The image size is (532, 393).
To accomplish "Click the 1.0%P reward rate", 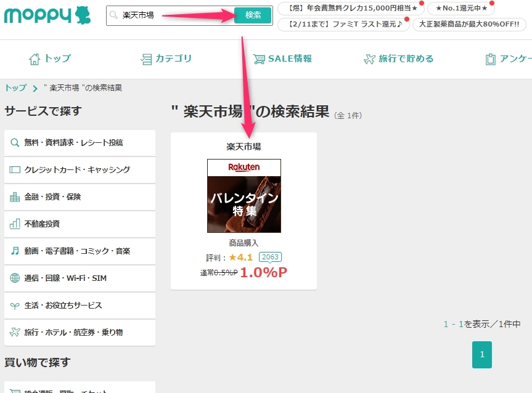I will (x=264, y=273).
